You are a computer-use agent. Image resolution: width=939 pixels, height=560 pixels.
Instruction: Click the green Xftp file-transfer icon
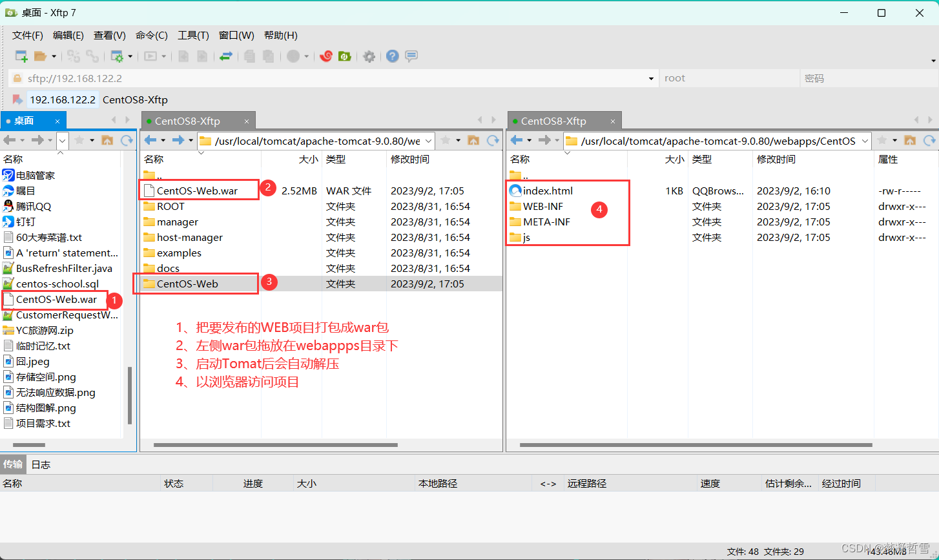pyautogui.click(x=345, y=56)
